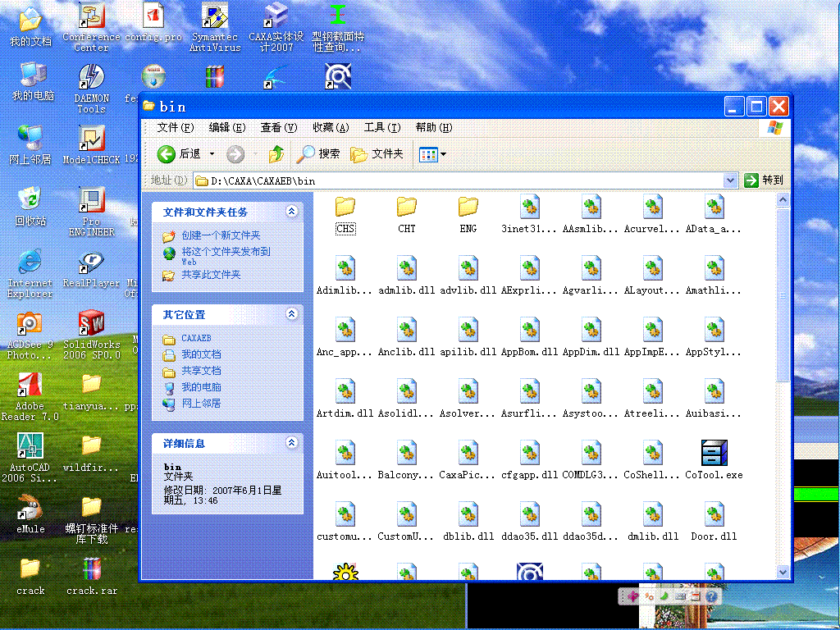This screenshot has width=840, height=630.
Task: Open the Conference Center desktop shortcut
Action: tap(92, 27)
